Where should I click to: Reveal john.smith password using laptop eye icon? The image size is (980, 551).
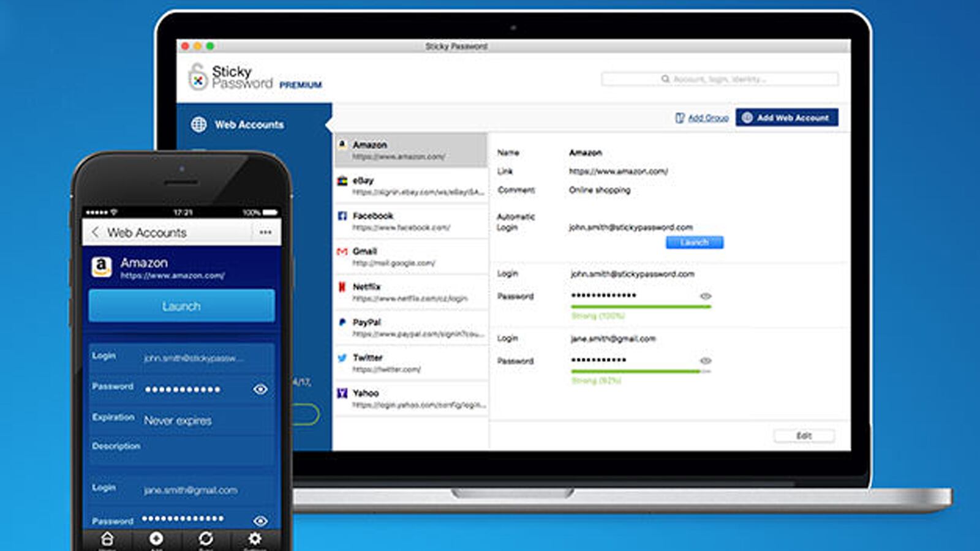[x=706, y=296]
